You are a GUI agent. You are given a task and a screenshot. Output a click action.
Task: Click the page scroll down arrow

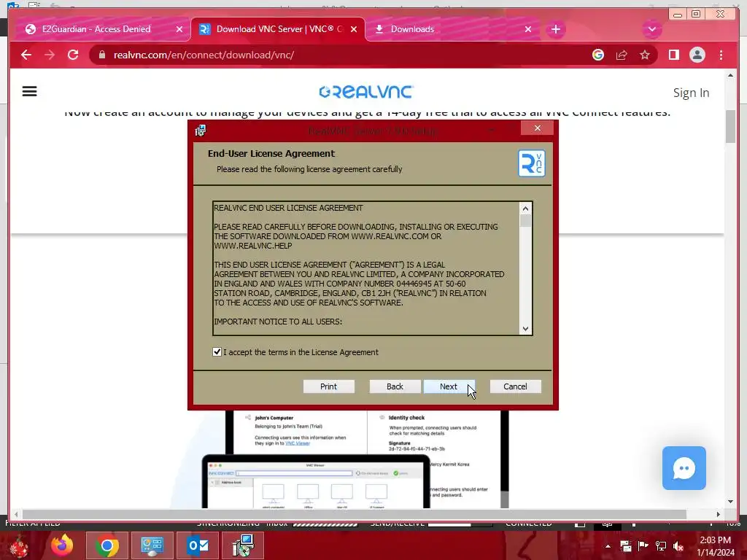pyautogui.click(x=730, y=502)
